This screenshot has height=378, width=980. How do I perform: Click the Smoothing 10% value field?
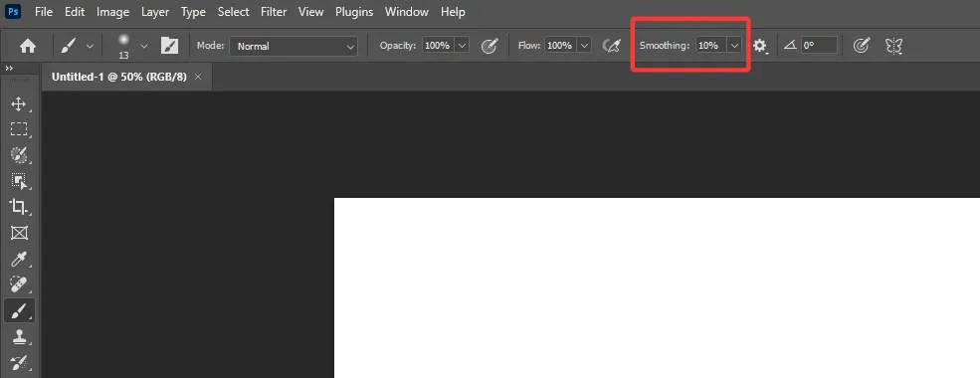(710, 46)
